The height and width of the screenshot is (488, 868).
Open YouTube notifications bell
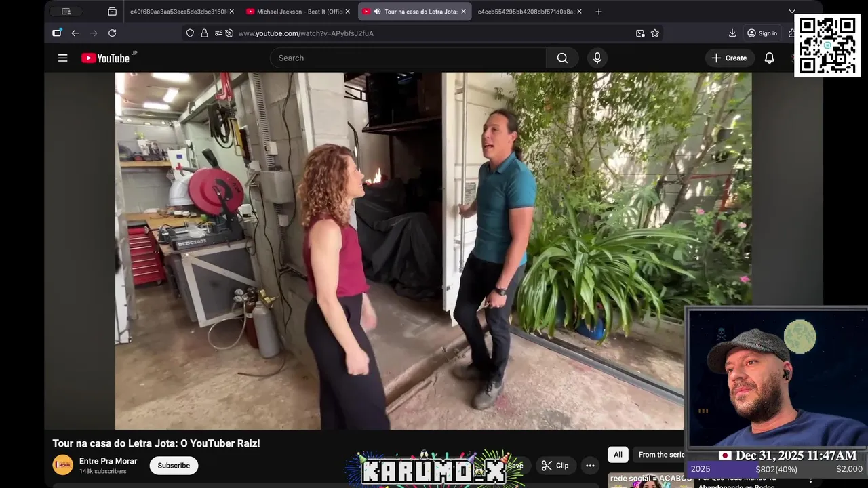(x=769, y=58)
